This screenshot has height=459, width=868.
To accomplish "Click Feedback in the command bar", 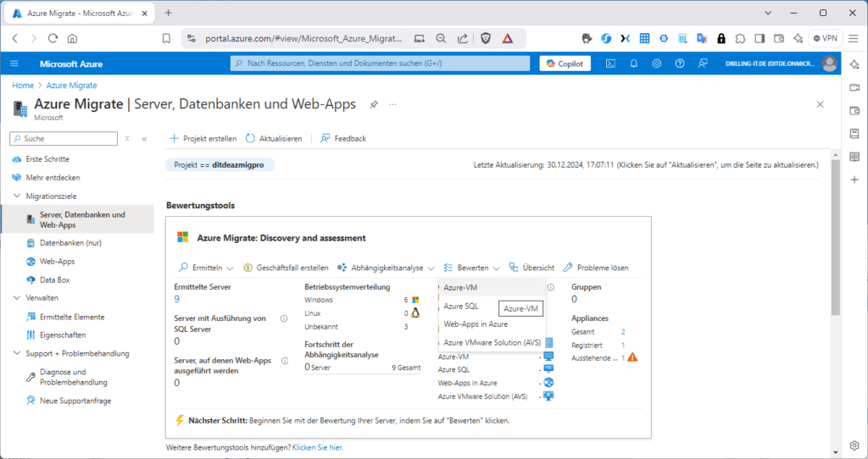I will click(343, 139).
